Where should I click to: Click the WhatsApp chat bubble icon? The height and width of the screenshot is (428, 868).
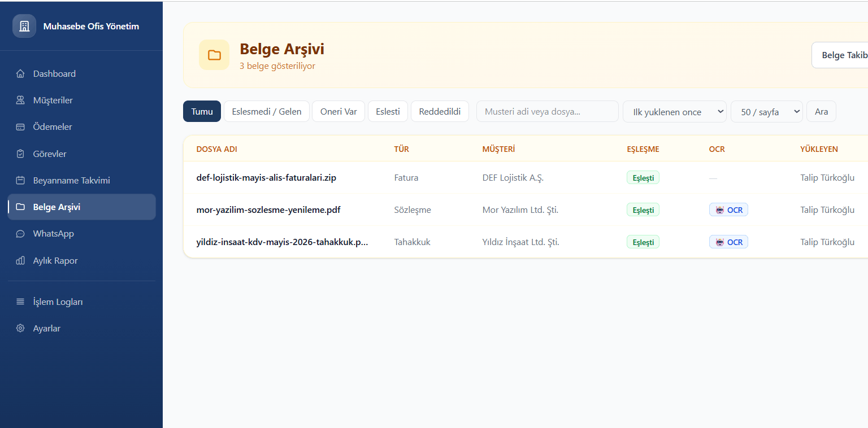(x=20, y=234)
